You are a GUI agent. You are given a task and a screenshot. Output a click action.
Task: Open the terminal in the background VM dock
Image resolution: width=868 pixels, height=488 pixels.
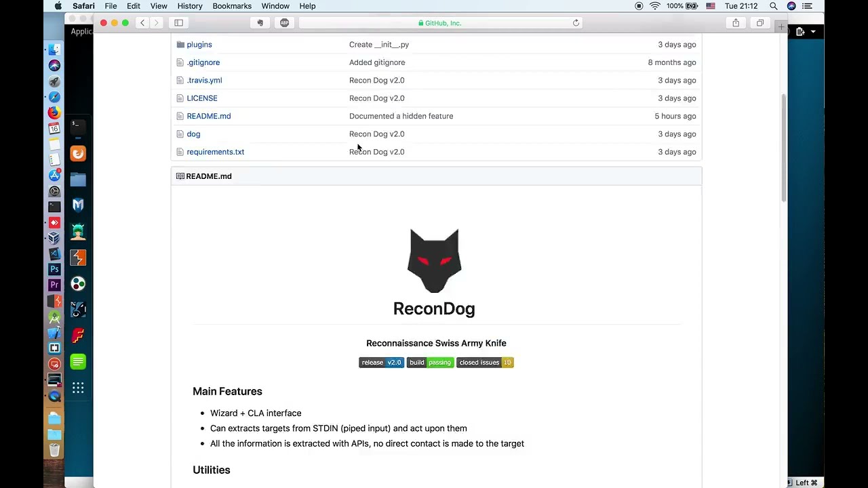click(78, 127)
